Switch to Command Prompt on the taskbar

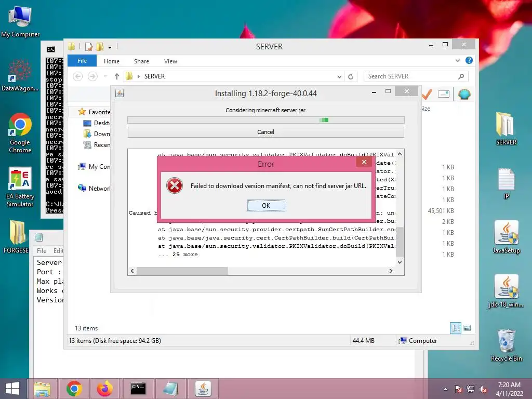coord(138,389)
